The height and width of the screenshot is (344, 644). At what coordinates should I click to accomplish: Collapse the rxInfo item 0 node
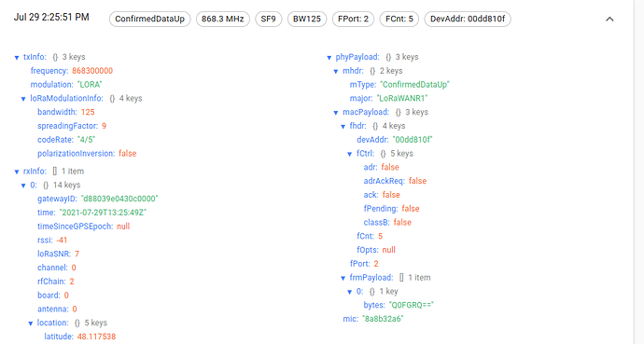click(23, 186)
